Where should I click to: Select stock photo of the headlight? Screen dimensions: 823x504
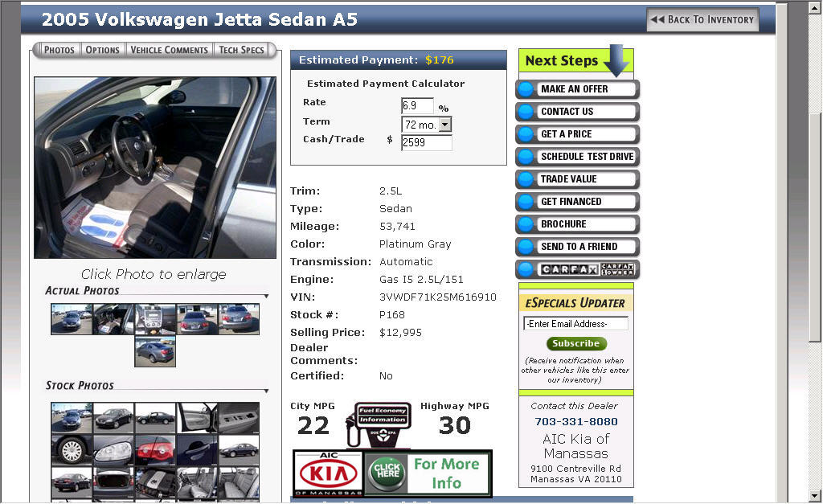[113, 450]
